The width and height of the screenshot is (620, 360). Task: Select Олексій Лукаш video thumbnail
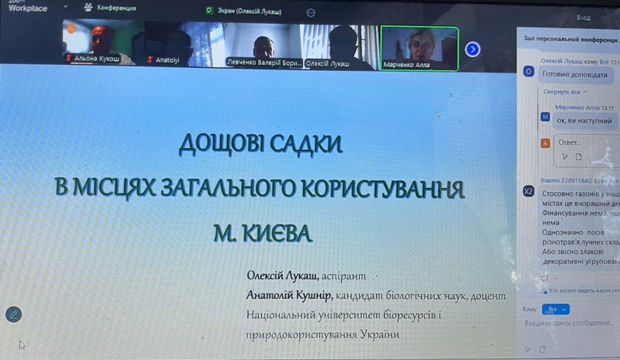(341, 47)
